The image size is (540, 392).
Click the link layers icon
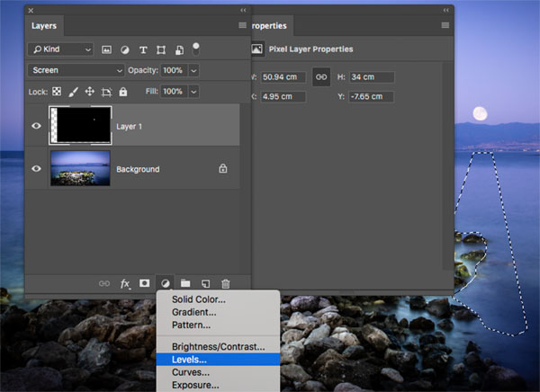[x=104, y=283]
